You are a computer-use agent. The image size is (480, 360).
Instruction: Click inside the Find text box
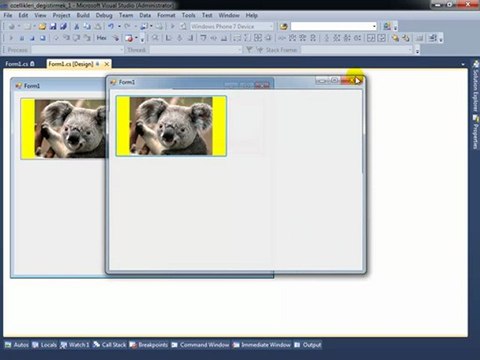331,26
